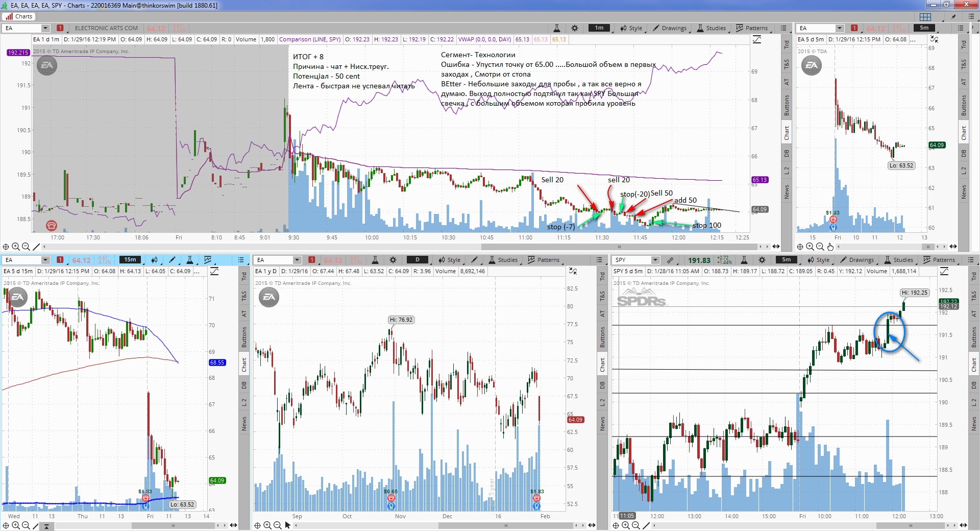Expand symbol dropdown in EA daily chart
Screen dimensions: 980x531
point(297,260)
